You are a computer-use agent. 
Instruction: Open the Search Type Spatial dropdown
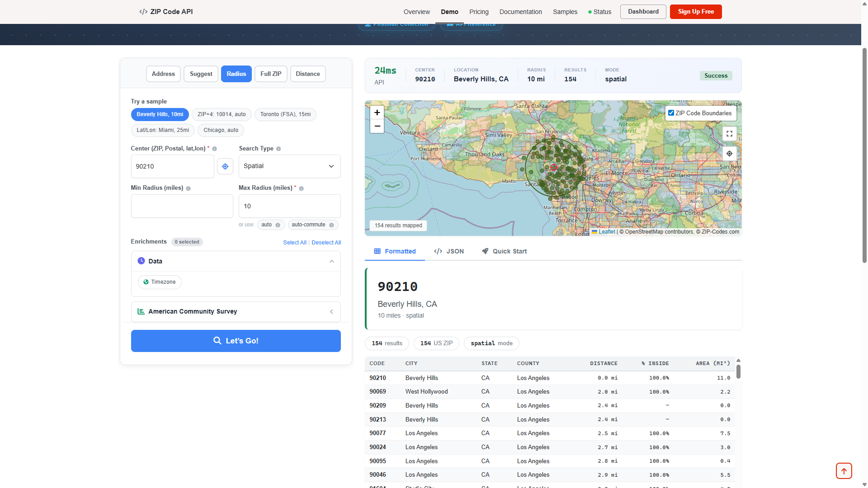(289, 166)
